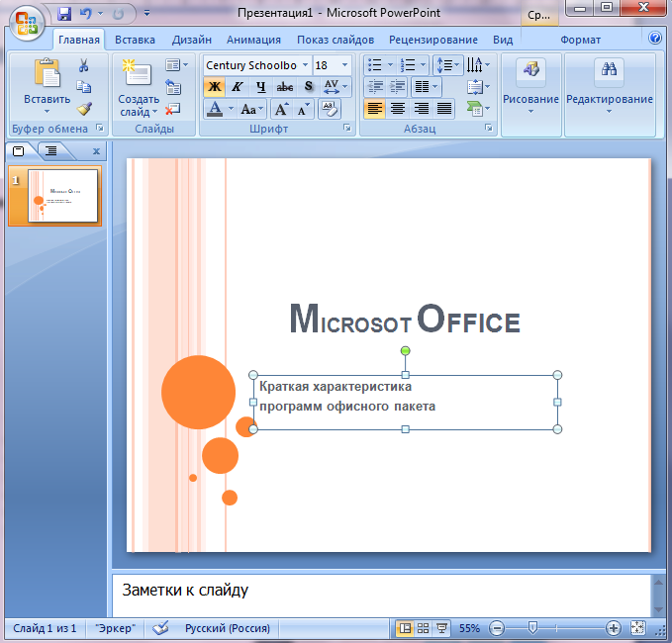Viewport: 672px width, 643px height.
Task: Zoom in with the plus button
Action: tap(614, 628)
